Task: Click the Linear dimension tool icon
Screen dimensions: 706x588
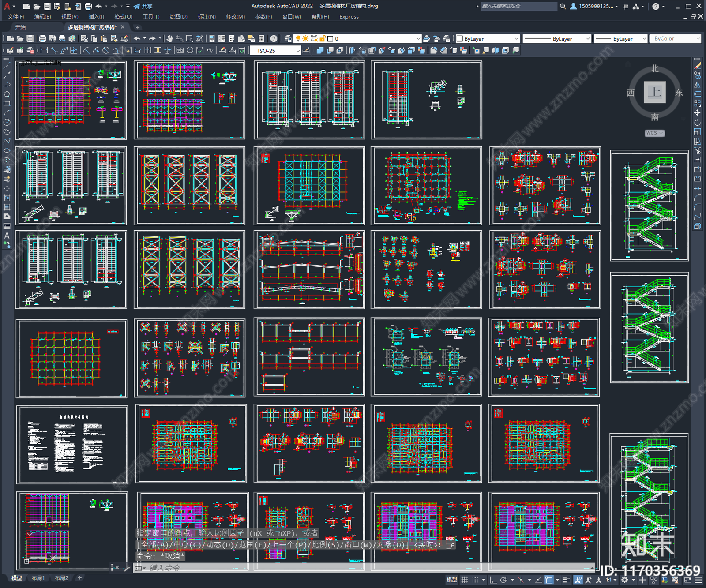Action: (44, 50)
